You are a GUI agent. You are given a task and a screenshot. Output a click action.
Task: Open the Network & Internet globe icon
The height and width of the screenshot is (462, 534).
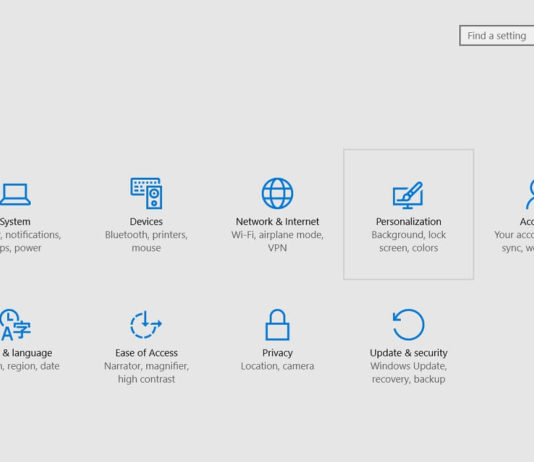click(277, 193)
